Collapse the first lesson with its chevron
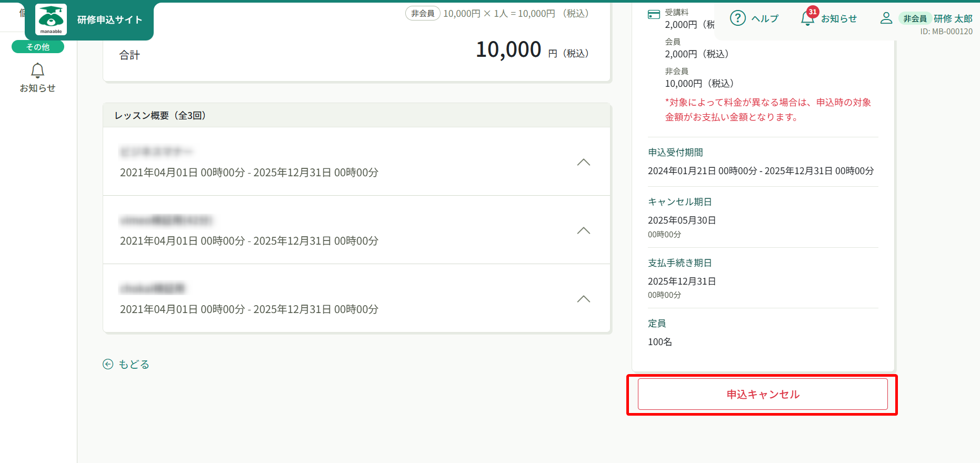This screenshot has width=980, height=463. (x=583, y=162)
